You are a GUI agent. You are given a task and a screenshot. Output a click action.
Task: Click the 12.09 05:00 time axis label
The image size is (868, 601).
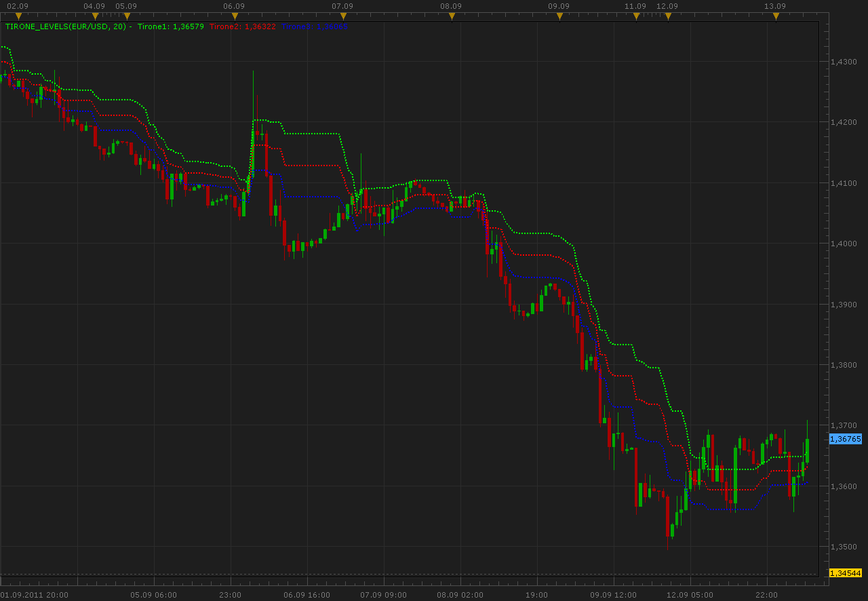(x=690, y=595)
